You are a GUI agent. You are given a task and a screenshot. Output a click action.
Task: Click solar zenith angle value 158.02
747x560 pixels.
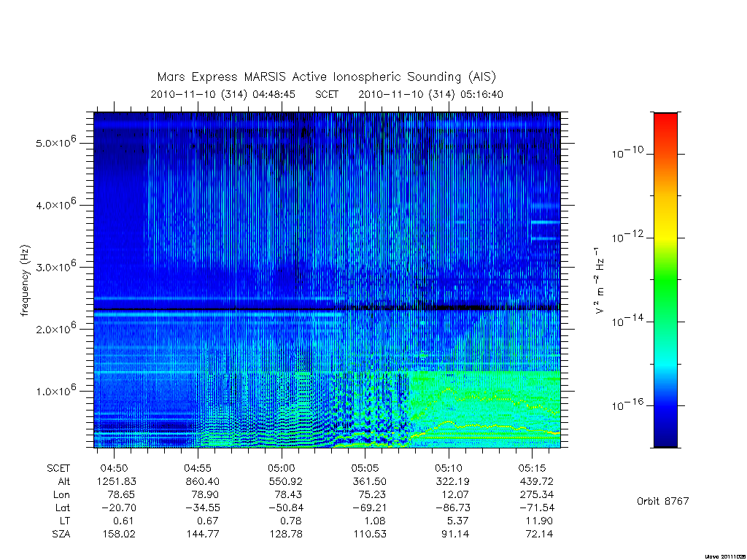(x=119, y=534)
